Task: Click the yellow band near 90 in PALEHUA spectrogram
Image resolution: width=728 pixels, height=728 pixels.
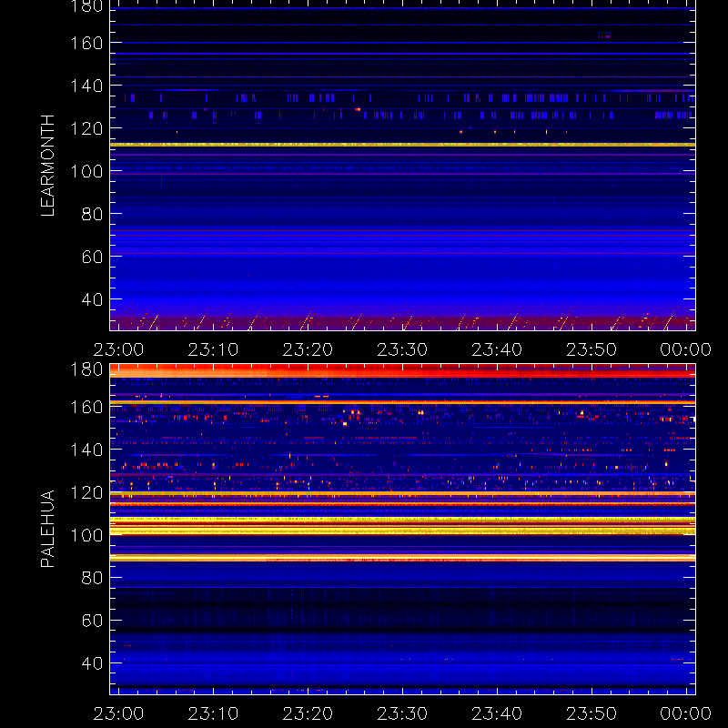Action: 402,558
